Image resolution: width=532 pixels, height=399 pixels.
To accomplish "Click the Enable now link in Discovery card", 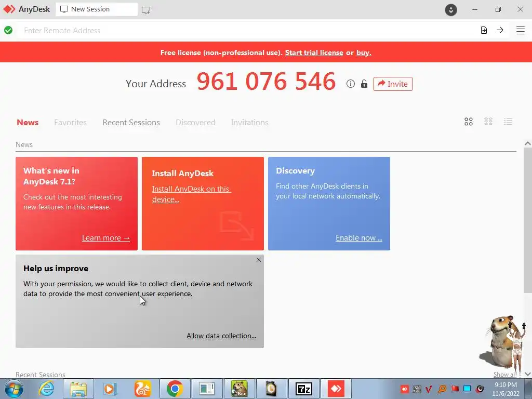I will coord(359,238).
